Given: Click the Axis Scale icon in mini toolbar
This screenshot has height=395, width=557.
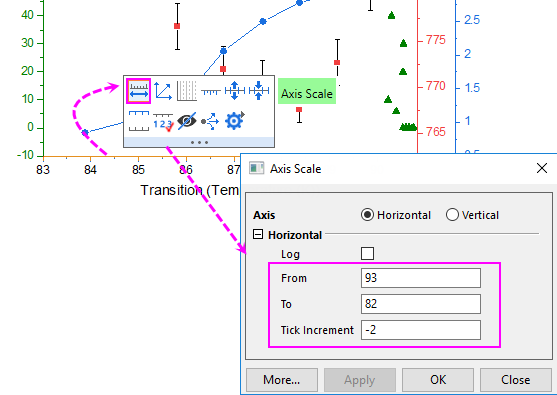Looking at the screenshot, I should (139, 91).
